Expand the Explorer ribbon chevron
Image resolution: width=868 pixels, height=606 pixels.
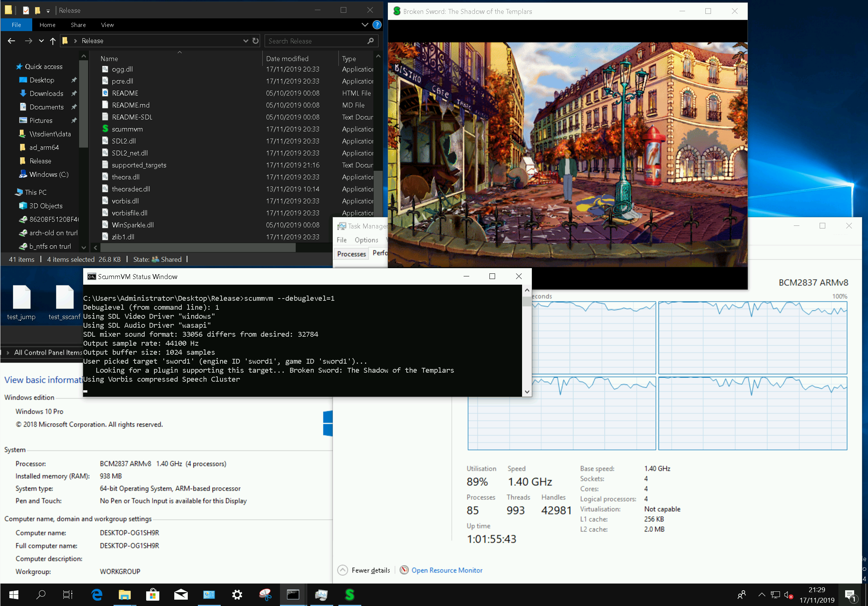coord(365,25)
